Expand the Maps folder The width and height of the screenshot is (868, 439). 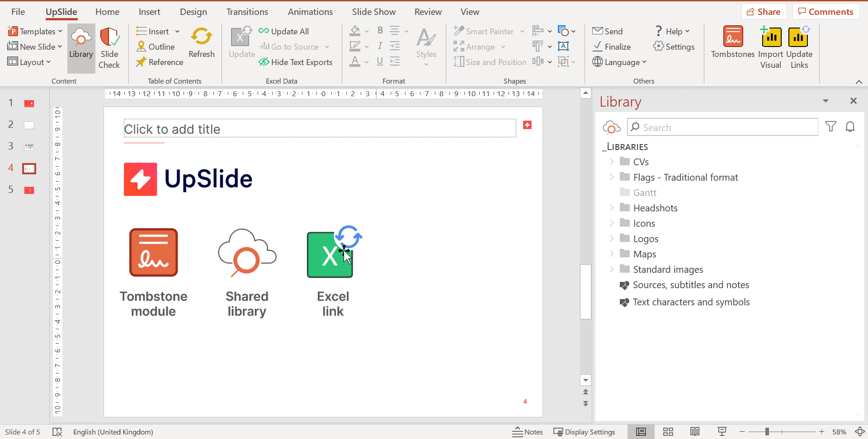[x=611, y=253]
